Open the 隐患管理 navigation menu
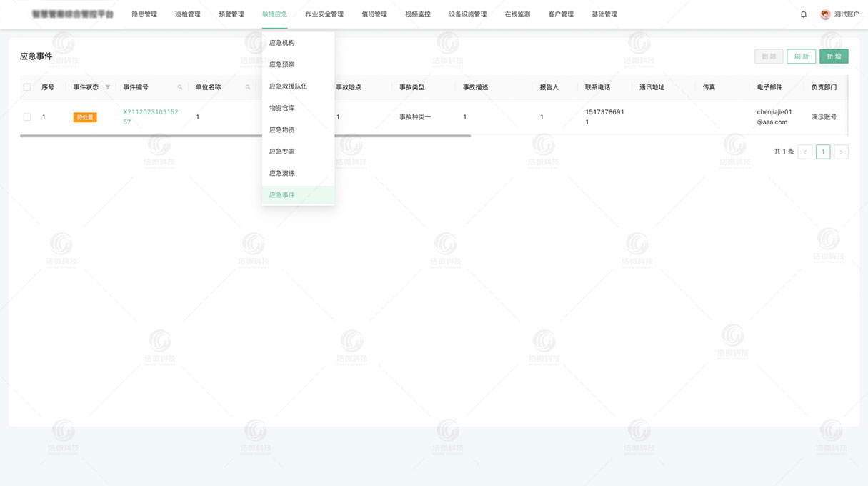Screen dimensions: 868x486 click(144, 14)
